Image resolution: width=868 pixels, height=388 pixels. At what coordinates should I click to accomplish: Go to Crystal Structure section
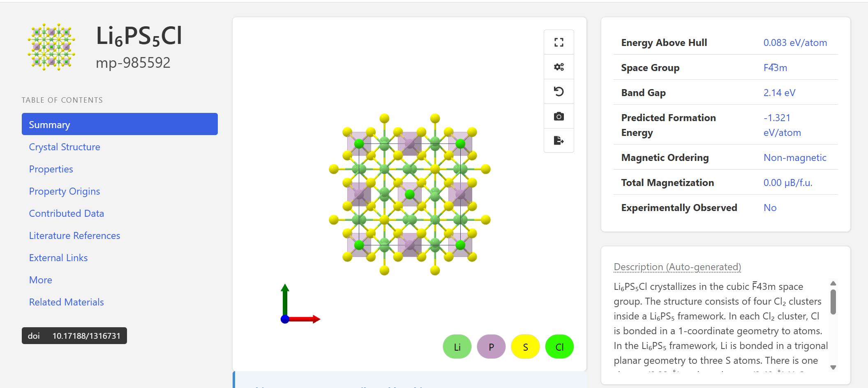point(65,147)
